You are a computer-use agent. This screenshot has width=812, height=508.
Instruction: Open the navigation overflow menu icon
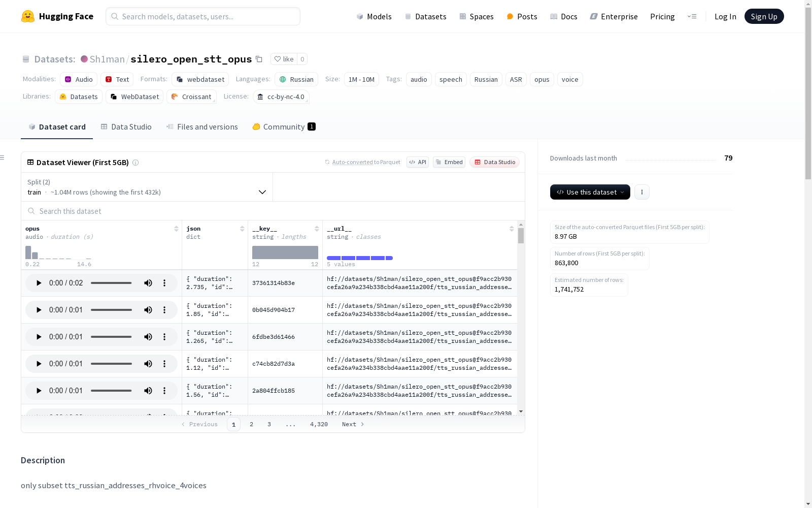(692, 16)
